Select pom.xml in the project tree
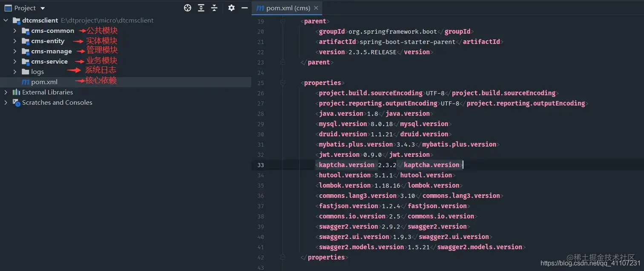The width and height of the screenshot is (644, 271). tap(126, 82)
